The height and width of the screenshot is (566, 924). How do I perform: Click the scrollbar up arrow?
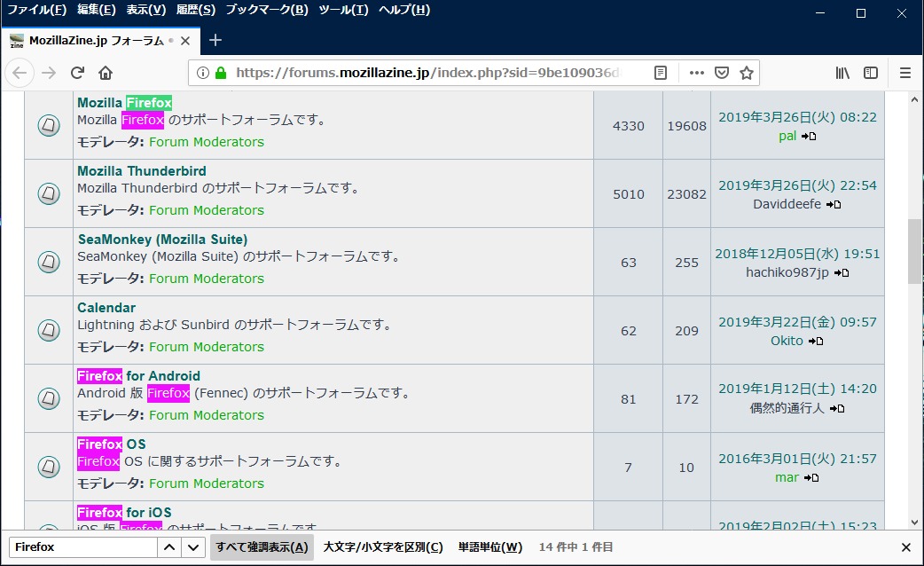point(914,99)
